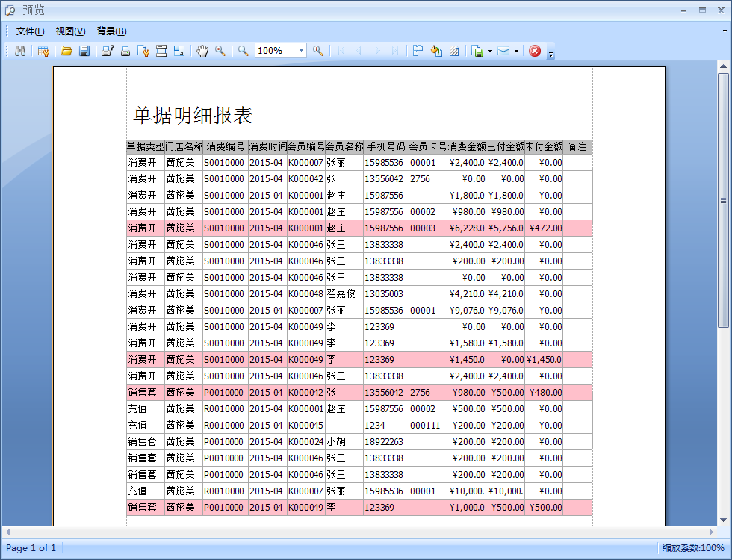Open the toolbar overflow options arrow
The width and height of the screenshot is (732, 560).
(x=551, y=55)
